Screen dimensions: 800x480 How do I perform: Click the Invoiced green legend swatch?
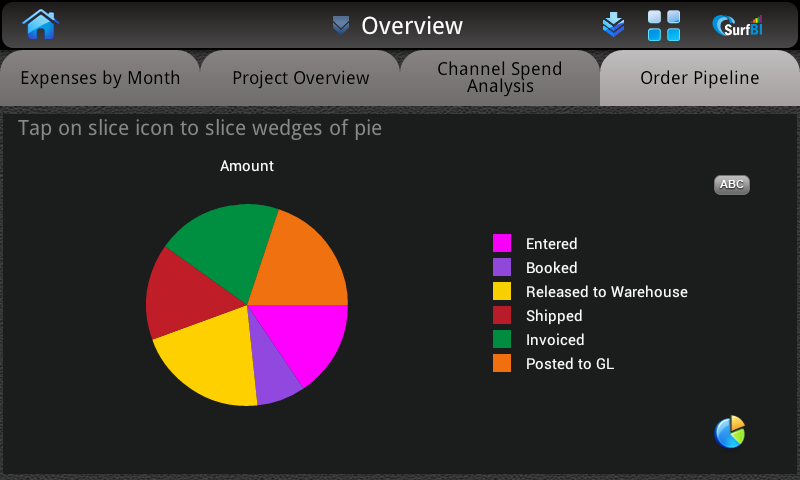tap(502, 339)
